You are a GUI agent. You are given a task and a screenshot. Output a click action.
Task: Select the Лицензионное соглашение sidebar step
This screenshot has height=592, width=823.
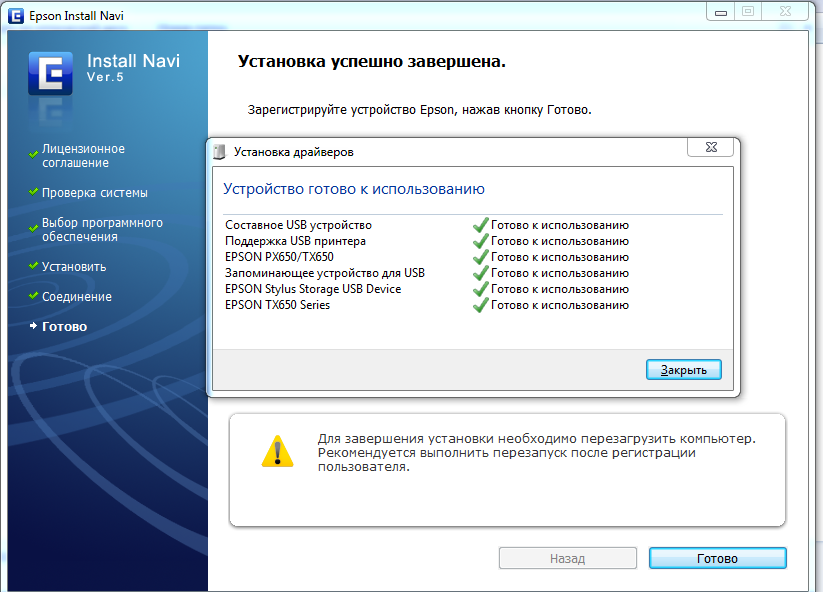(83, 156)
